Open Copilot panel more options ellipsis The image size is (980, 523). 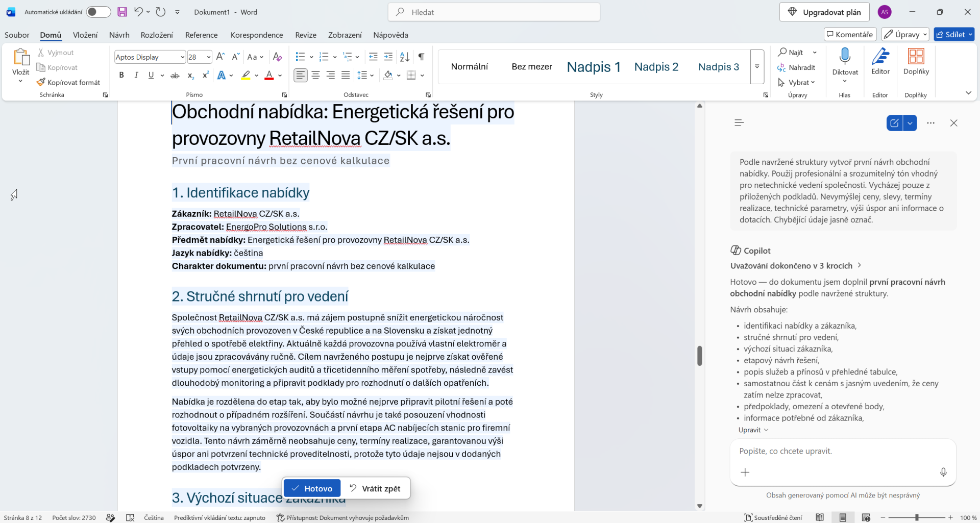pos(931,123)
